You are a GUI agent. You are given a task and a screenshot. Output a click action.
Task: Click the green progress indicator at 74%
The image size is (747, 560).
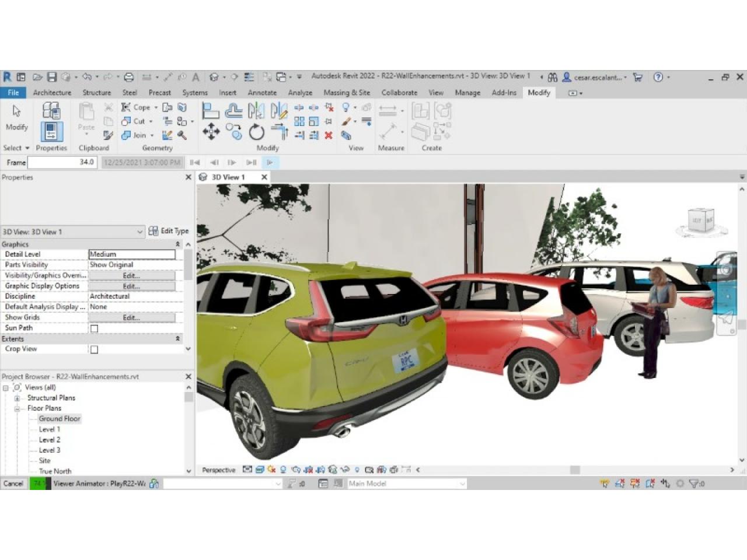(40, 484)
